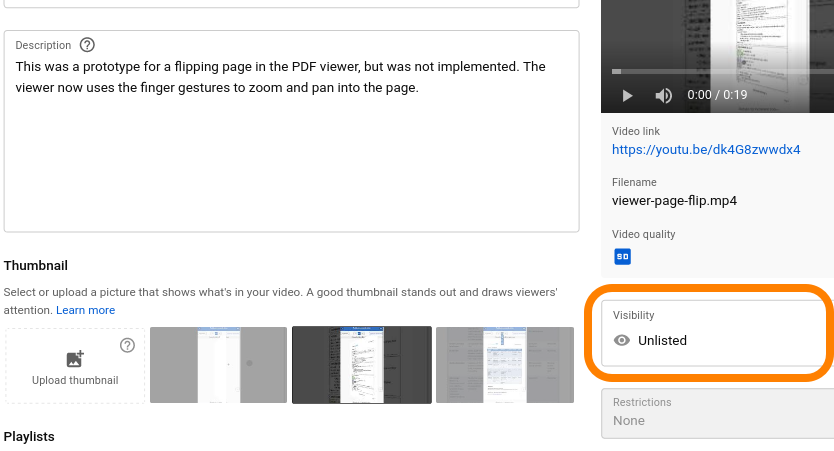Click the help icon in Upload thumbnail box
This screenshot has width=834, height=451.
(127, 346)
